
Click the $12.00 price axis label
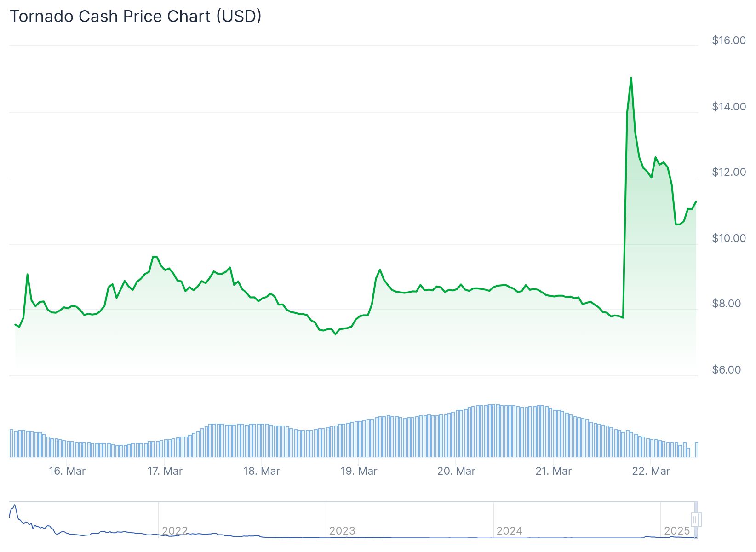729,172
